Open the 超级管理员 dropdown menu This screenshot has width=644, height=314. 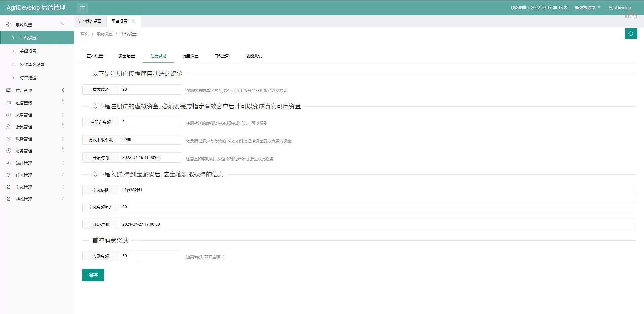click(x=588, y=7)
